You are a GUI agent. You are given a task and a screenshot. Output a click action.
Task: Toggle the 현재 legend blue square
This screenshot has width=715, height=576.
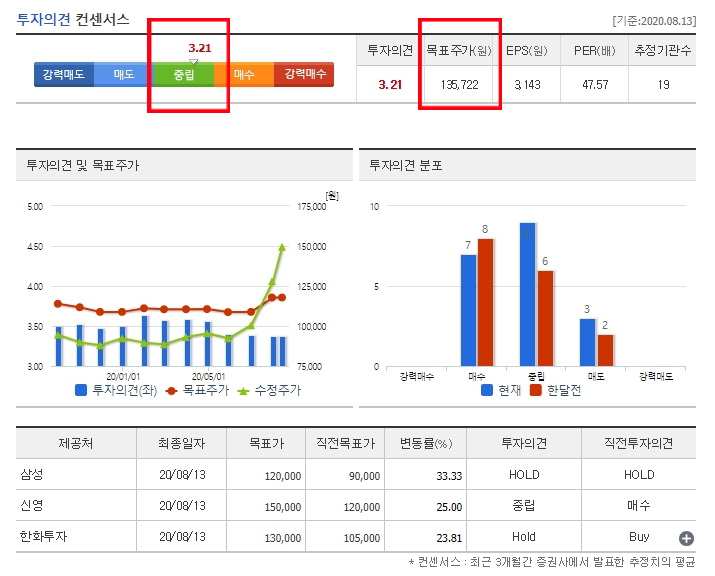coord(487,390)
